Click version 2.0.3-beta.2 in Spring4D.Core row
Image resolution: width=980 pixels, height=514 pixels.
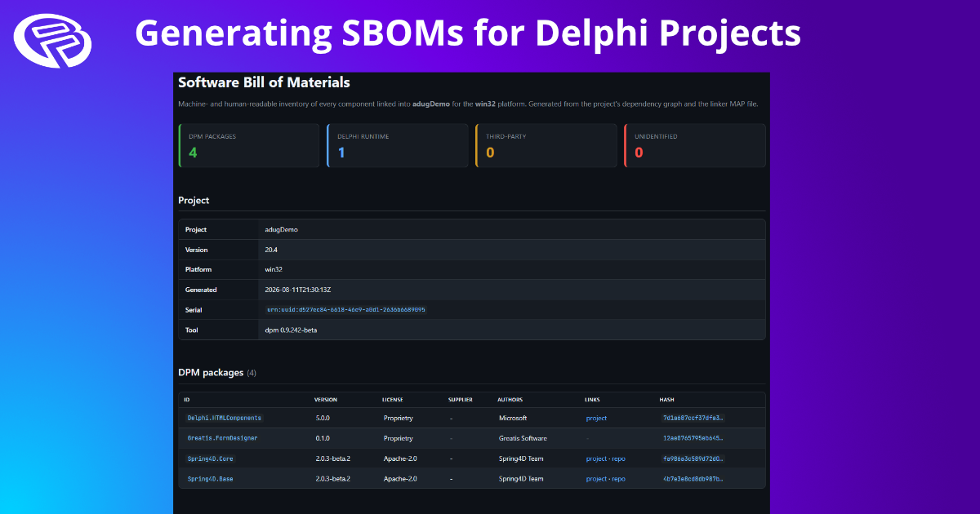[332, 459]
